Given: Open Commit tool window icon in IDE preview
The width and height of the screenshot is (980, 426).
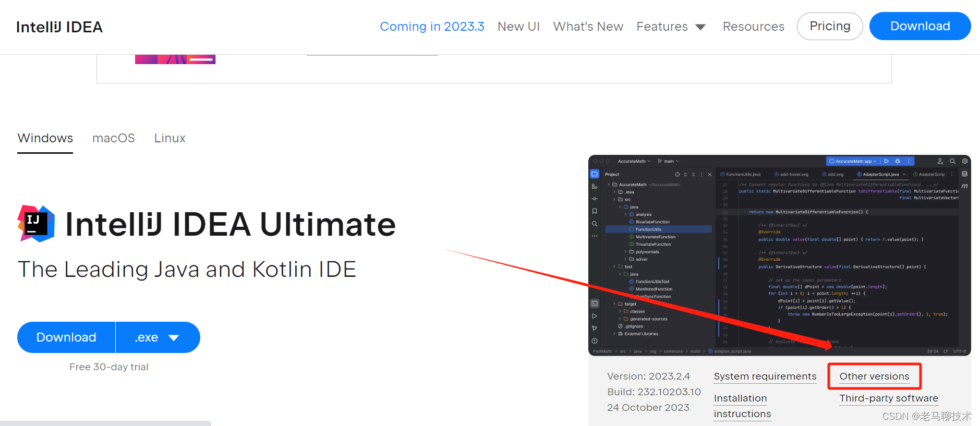Looking at the screenshot, I should pos(595,199).
